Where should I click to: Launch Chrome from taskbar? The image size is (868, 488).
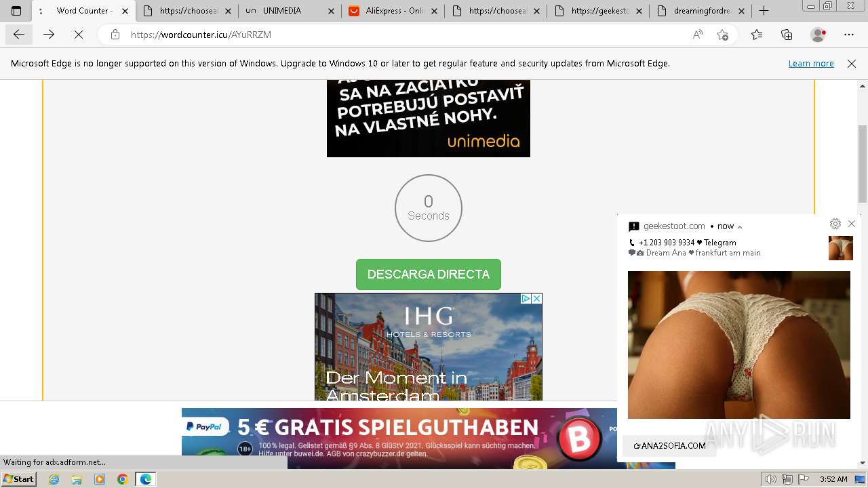pyautogui.click(x=122, y=479)
